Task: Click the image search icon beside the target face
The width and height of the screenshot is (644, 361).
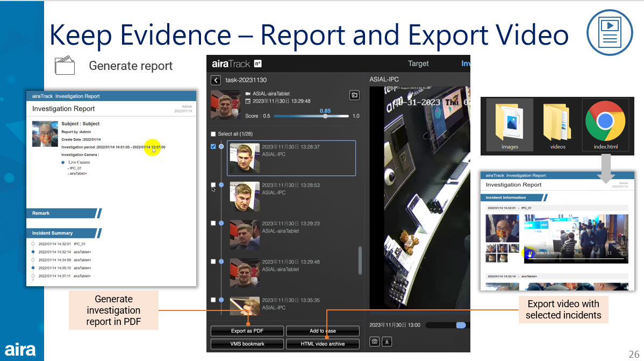Action: tap(354, 95)
